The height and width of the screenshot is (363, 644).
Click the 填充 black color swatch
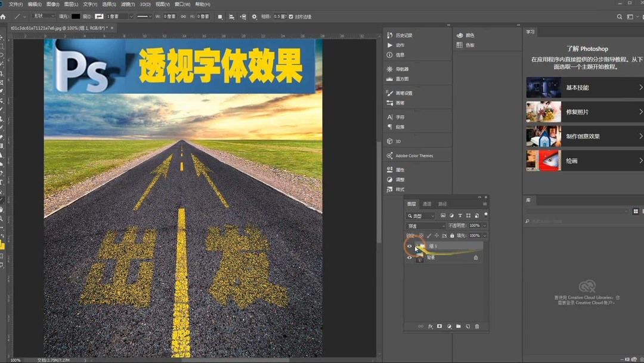tap(76, 17)
